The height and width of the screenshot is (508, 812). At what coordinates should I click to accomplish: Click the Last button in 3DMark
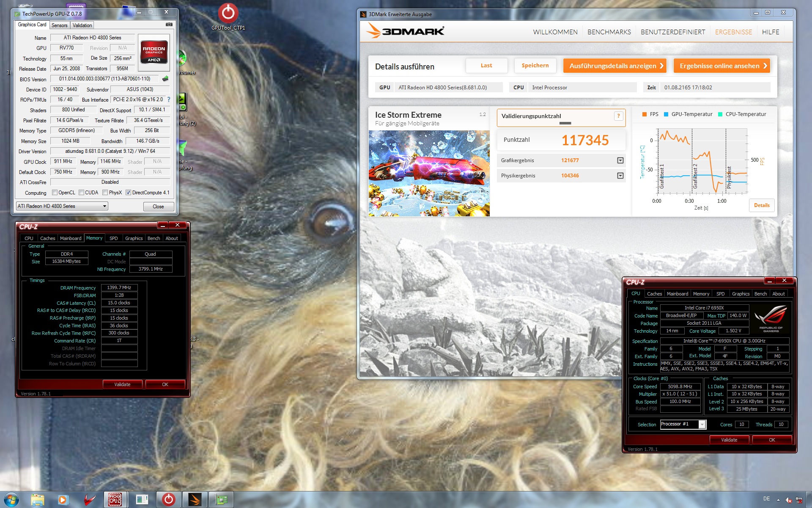pyautogui.click(x=486, y=66)
